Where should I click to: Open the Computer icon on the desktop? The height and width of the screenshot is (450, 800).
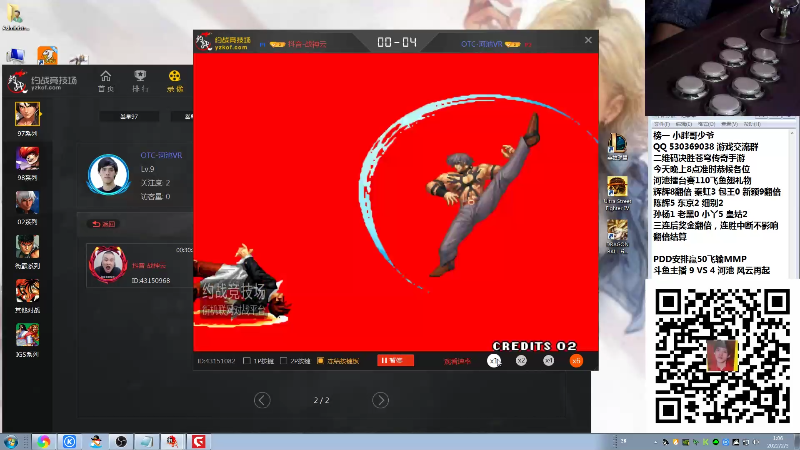15,55
